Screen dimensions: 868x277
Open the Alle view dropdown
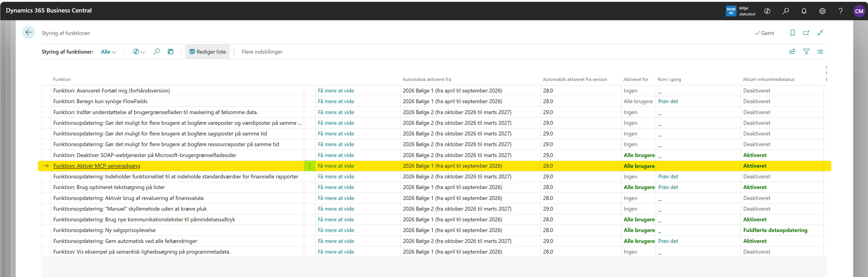click(108, 52)
